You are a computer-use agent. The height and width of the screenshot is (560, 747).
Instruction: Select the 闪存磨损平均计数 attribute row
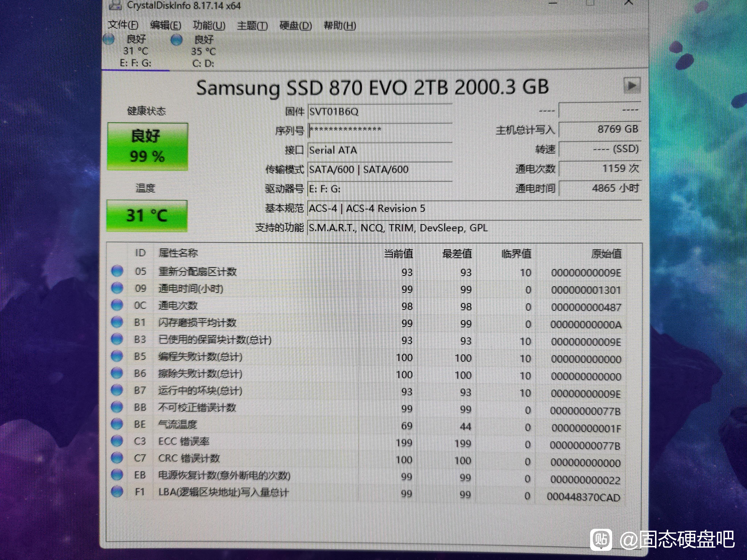point(366,323)
